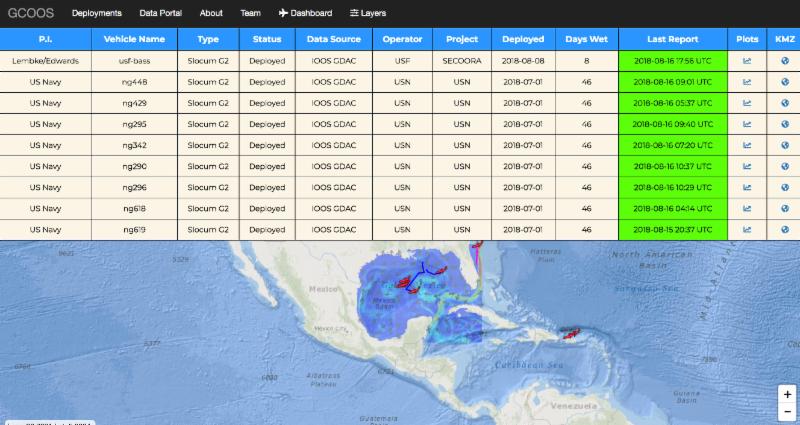Download KMZ globe icon for ng619
Viewport: 800px width, 425px height.
pyautogui.click(x=784, y=229)
